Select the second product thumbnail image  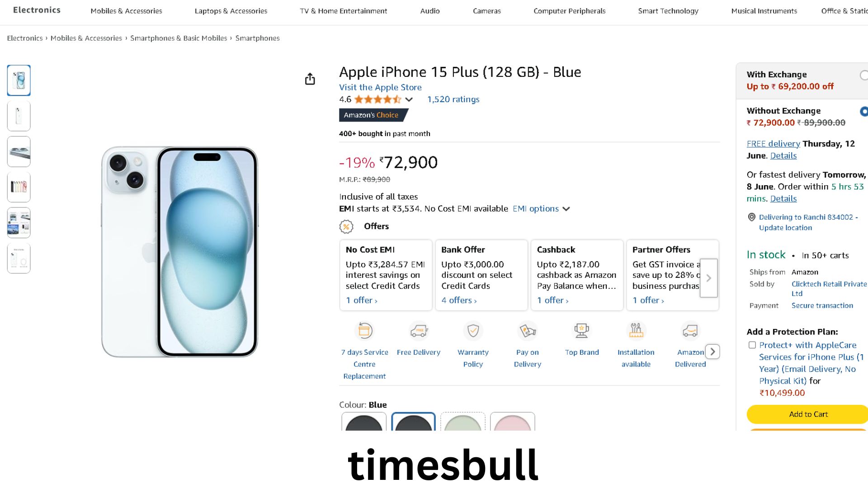(x=19, y=116)
